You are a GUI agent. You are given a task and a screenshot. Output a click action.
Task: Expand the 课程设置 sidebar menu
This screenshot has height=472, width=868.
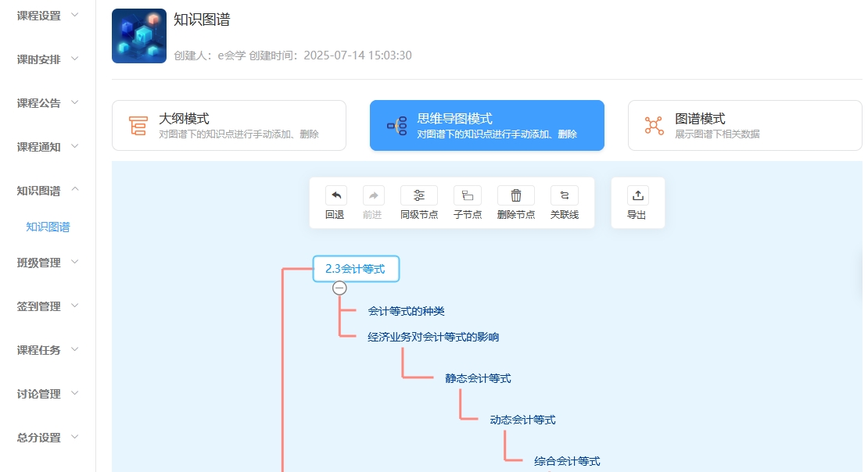(48, 16)
